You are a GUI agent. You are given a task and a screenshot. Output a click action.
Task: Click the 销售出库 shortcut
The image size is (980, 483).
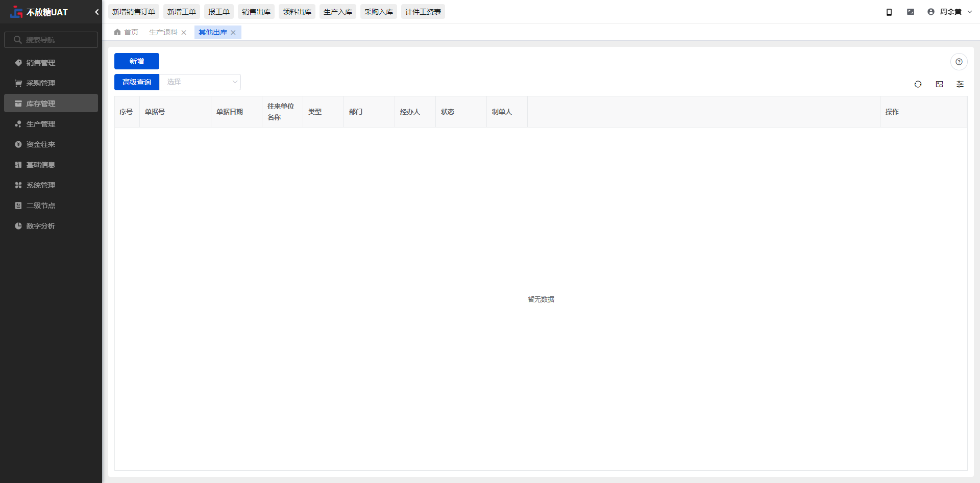256,12
